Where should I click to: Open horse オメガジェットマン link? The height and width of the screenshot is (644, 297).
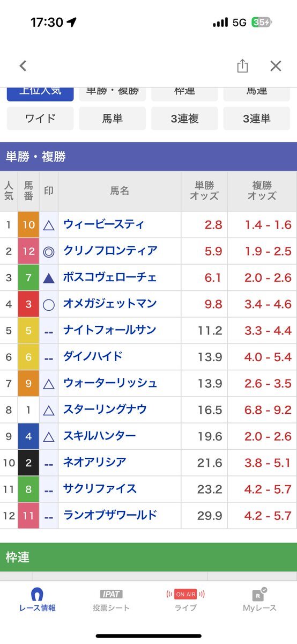pos(110,304)
